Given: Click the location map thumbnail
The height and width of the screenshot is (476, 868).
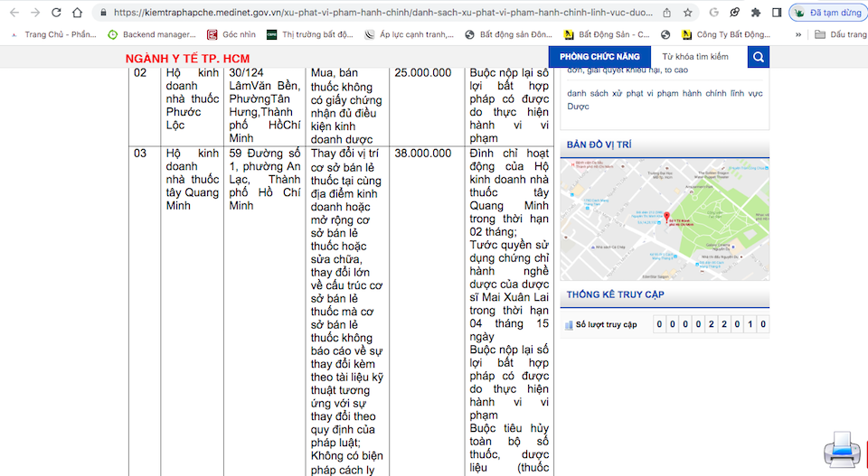Looking at the screenshot, I should tap(664, 219).
